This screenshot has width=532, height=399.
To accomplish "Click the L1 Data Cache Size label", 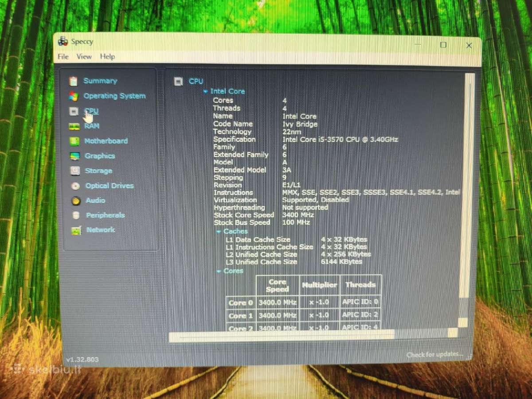I will (258, 240).
